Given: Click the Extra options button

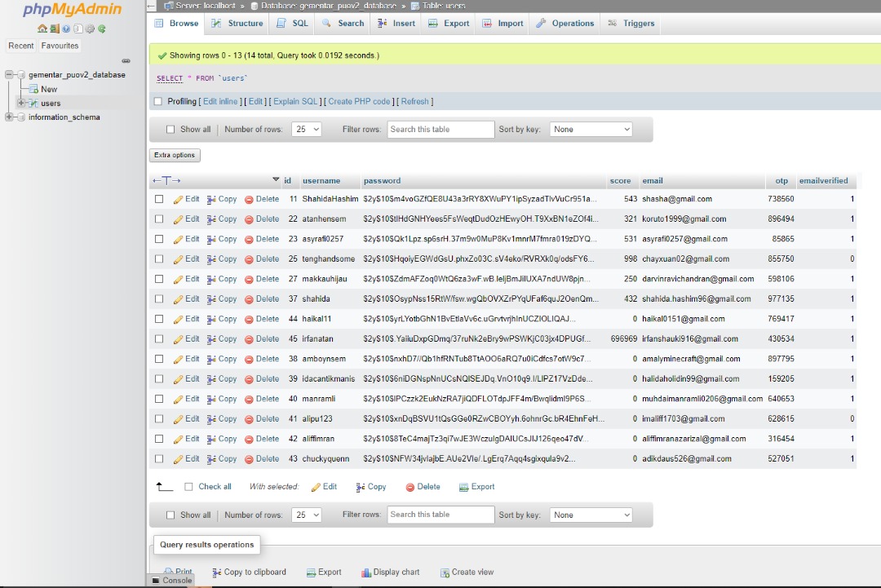Looking at the screenshot, I should [x=175, y=155].
